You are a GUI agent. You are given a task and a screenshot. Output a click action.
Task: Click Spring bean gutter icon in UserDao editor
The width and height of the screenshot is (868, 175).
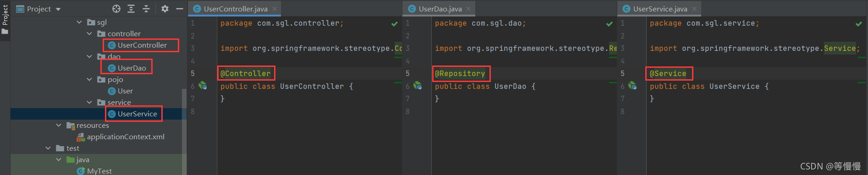[x=418, y=86]
